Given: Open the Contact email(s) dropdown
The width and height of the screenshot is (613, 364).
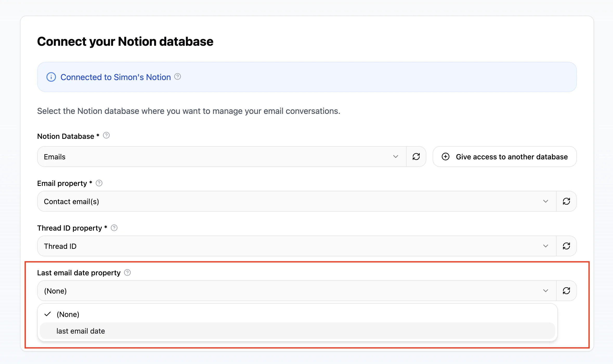Looking at the screenshot, I should pyautogui.click(x=297, y=201).
